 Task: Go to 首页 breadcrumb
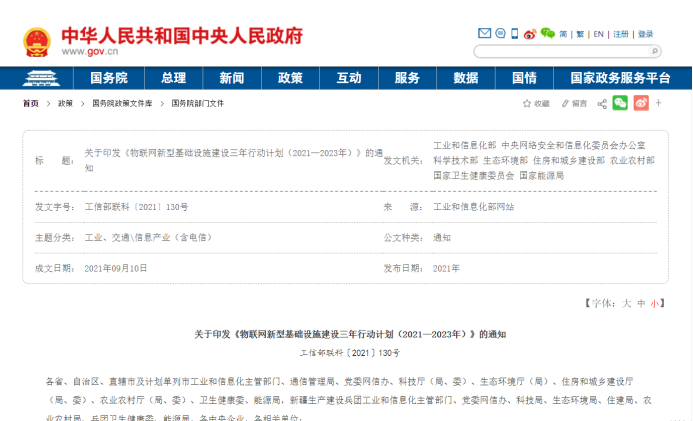[x=31, y=103]
